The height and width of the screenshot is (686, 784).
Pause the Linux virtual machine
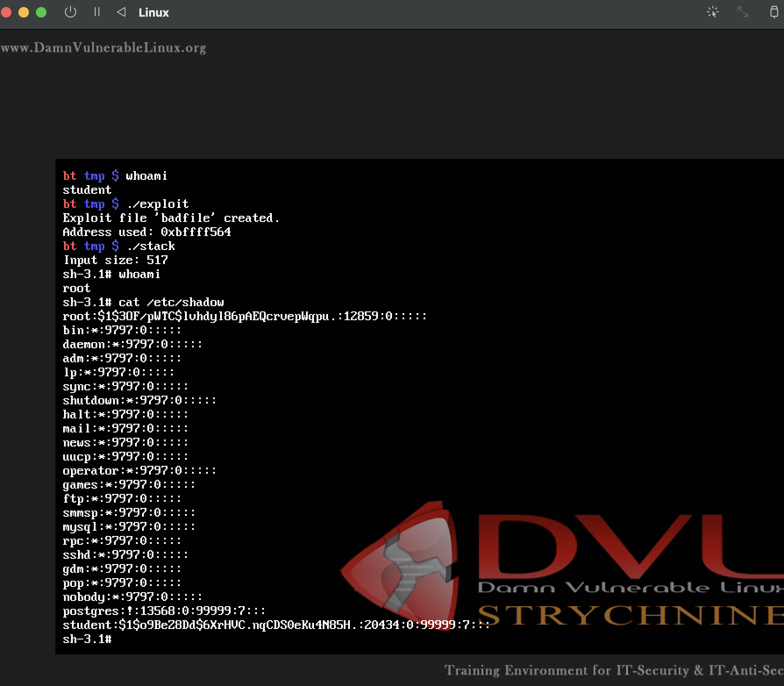tap(97, 12)
